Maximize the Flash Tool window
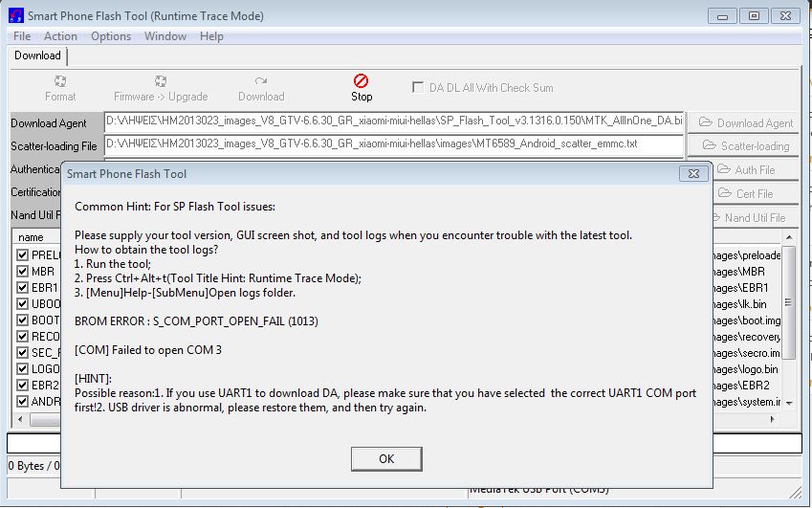Image resolution: width=812 pixels, height=508 pixels. pos(754,16)
